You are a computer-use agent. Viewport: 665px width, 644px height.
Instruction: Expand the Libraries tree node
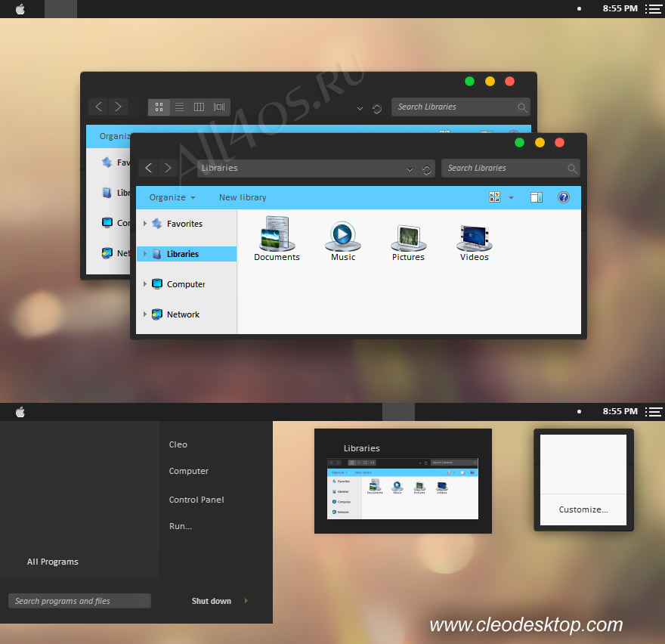144,254
